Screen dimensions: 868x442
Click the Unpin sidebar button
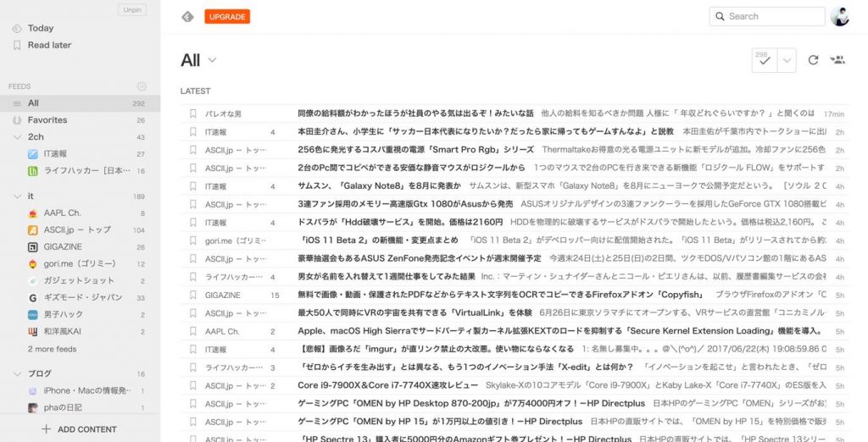131,10
